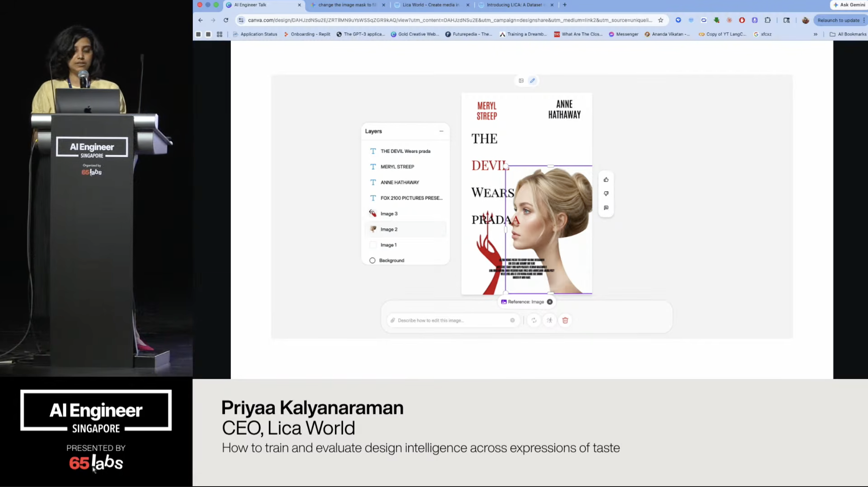Open a new browser tab
The height and width of the screenshot is (487, 868).
(x=565, y=5)
